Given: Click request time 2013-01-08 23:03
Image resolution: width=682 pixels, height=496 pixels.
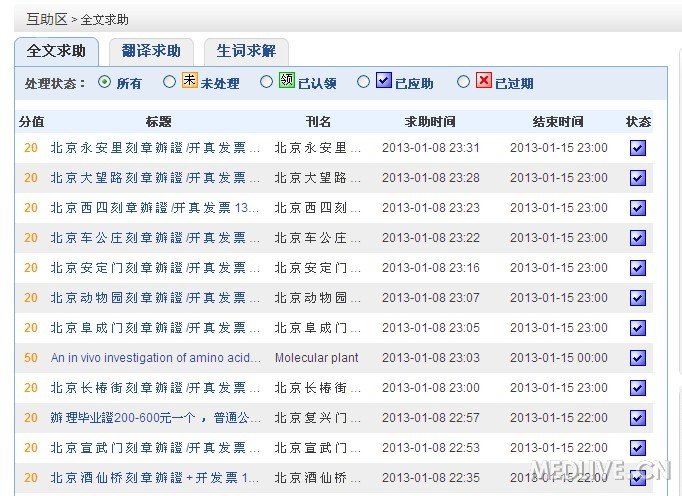Looking at the screenshot, I should click(431, 358).
